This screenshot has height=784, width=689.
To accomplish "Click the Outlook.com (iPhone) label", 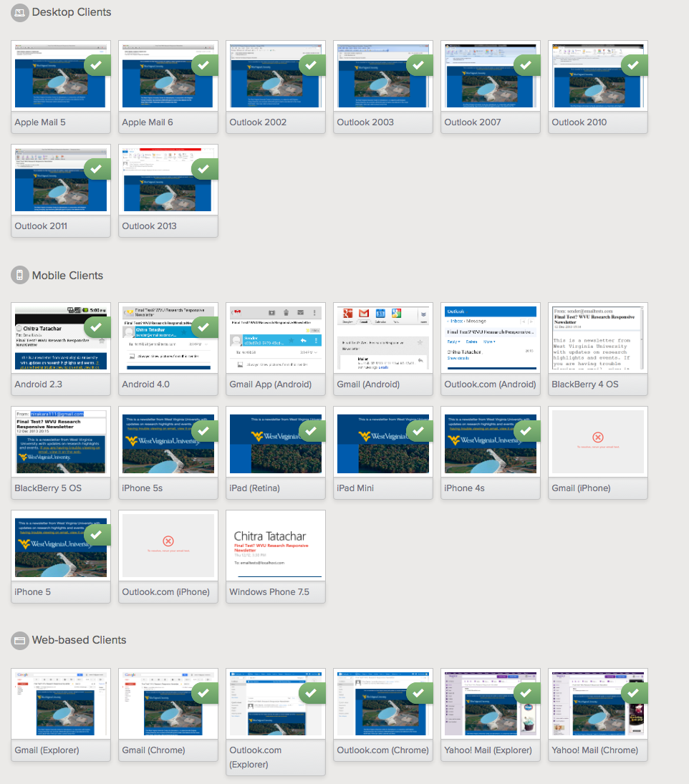I will tap(165, 592).
